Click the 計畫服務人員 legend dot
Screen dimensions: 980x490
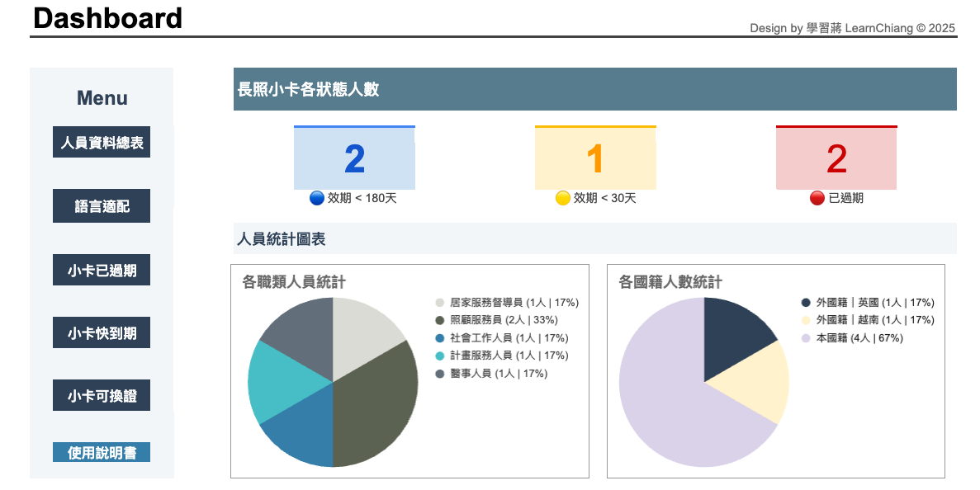[x=440, y=356]
